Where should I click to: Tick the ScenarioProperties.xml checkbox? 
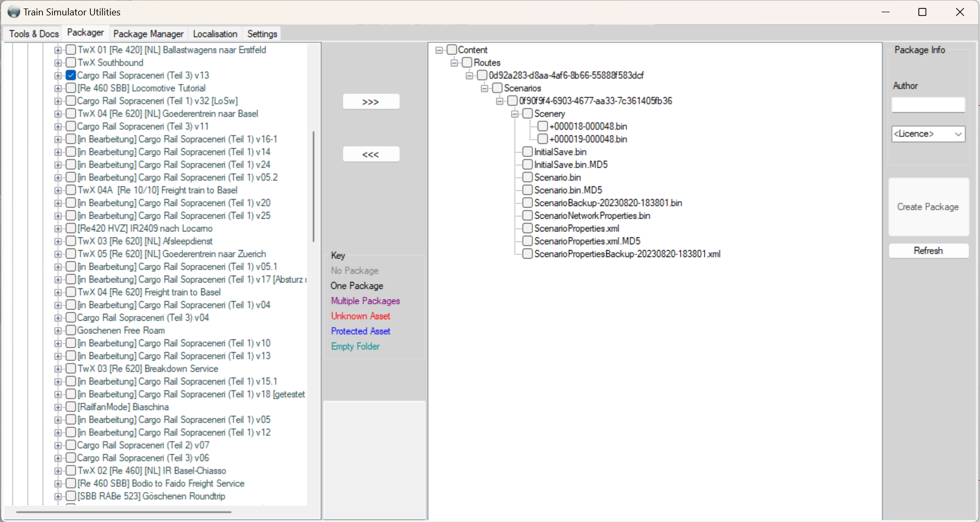[528, 228]
